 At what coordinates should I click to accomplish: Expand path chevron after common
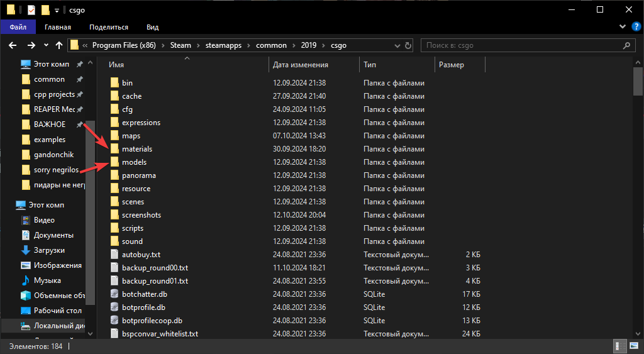294,45
